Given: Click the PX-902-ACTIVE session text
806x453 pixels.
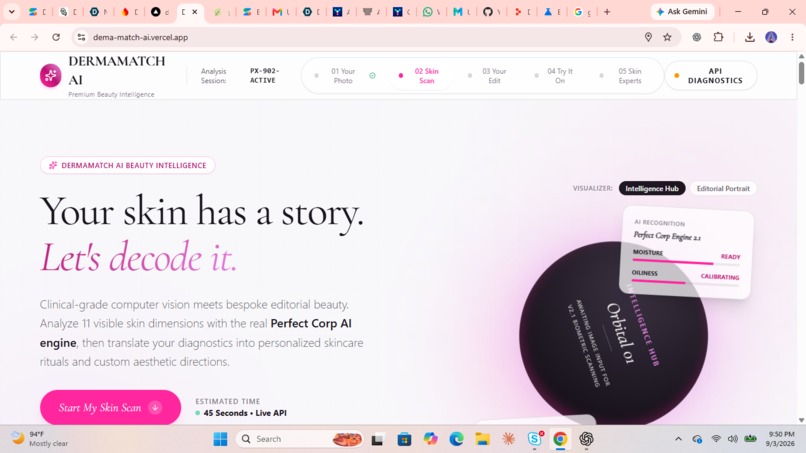Looking at the screenshot, I should click(264, 76).
